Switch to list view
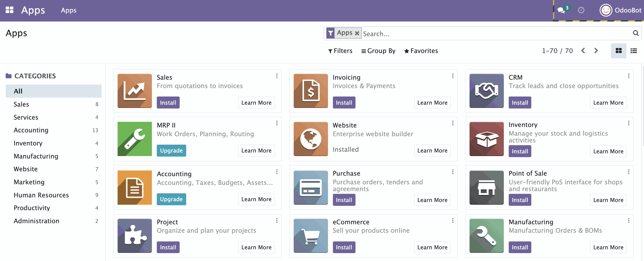This screenshot has width=644, height=261. click(x=634, y=51)
